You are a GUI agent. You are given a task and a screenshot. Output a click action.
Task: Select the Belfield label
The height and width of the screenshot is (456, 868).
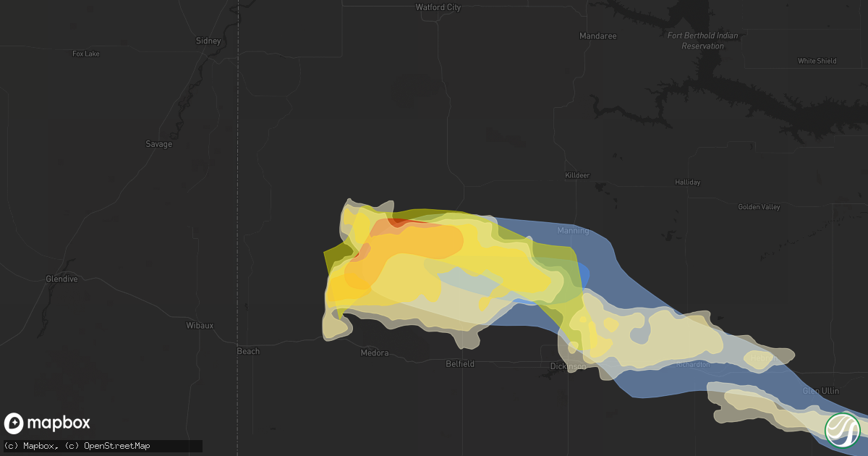[460, 364]
